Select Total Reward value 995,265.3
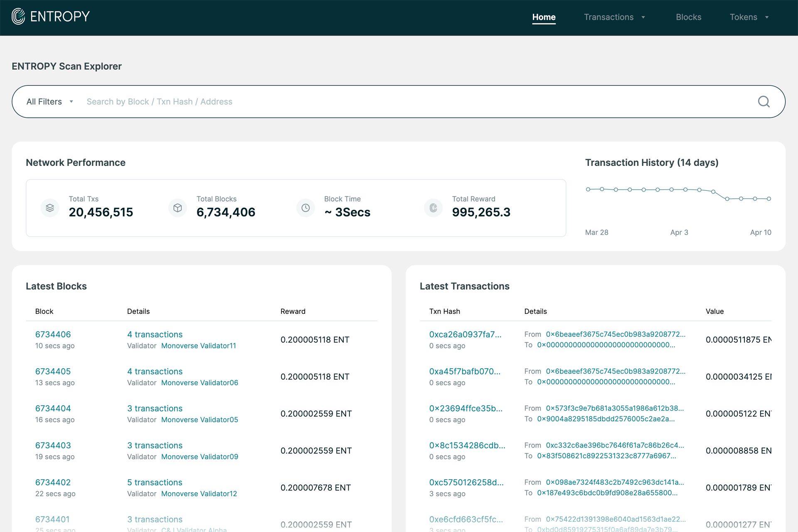 (x=481, y=212)
